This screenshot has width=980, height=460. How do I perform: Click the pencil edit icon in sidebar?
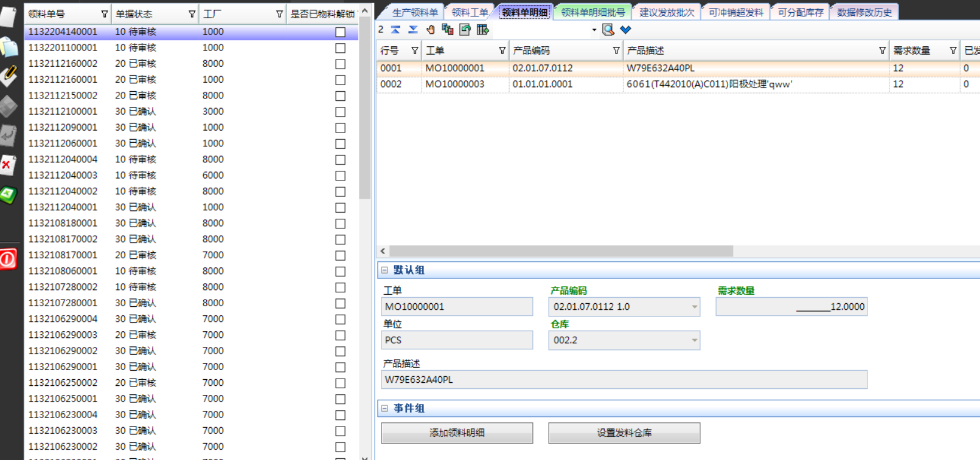(x=9, y=75)
